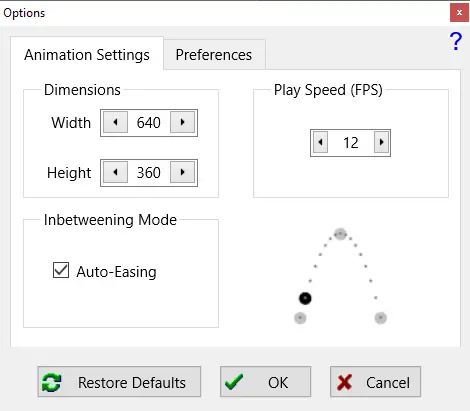The height and width of the screenshot is (411, 470).
Task: Click the Auto-Easing label text
Action: click(x=116, y=272)
